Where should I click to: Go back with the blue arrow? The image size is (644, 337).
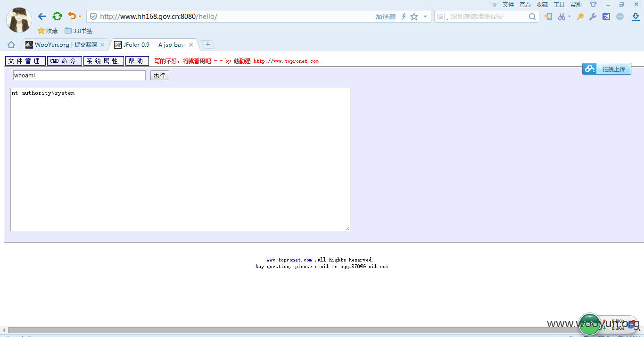click(42, 17)
